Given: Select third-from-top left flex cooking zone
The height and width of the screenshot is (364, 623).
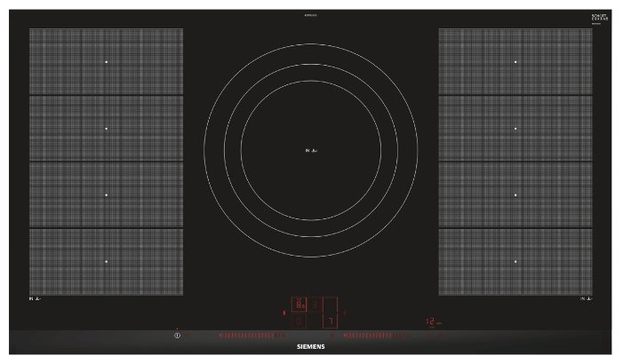Looking at the screenshot, I should click(106, 194).
